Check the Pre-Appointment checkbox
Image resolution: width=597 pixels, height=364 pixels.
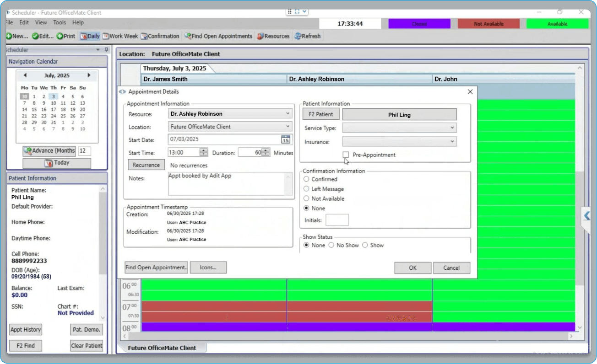pyautogui.click(x=346, y=155)
